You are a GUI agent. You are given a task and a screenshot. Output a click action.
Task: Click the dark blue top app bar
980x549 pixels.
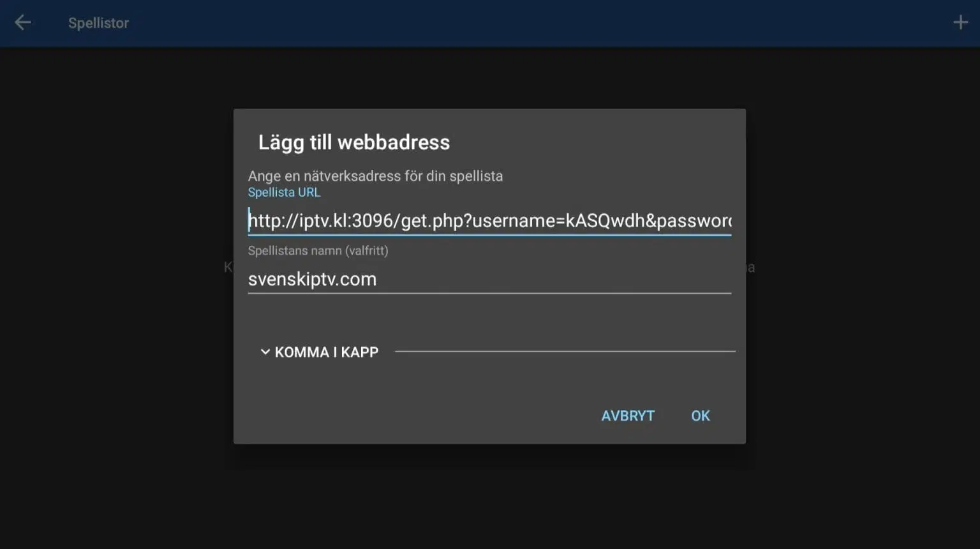click(x=490, y=23)
